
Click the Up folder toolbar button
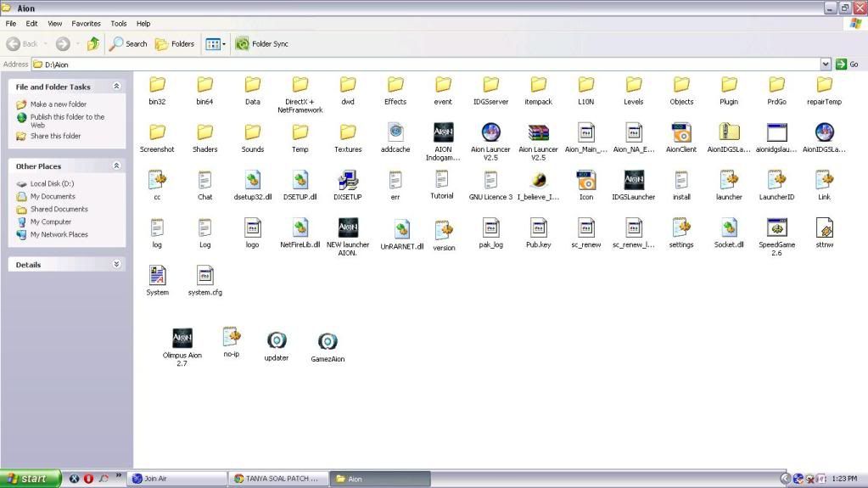(x=93, y=44)
